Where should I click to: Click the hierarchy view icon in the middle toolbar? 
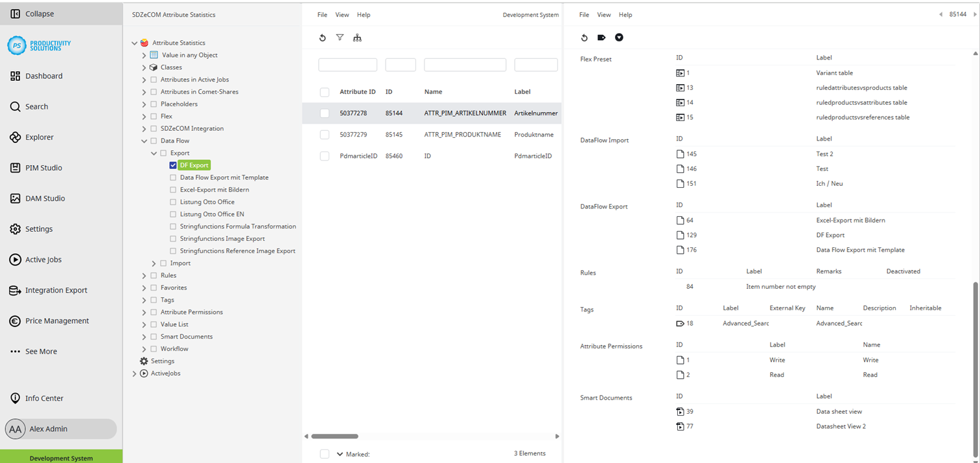point(357,38)
